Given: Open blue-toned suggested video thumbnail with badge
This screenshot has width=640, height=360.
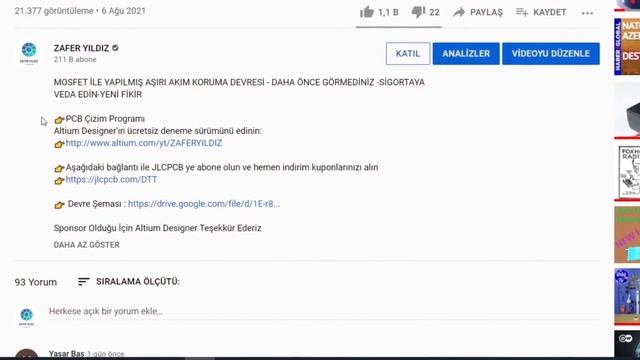Looking at the screenshot, I should (x=627, y=296).
